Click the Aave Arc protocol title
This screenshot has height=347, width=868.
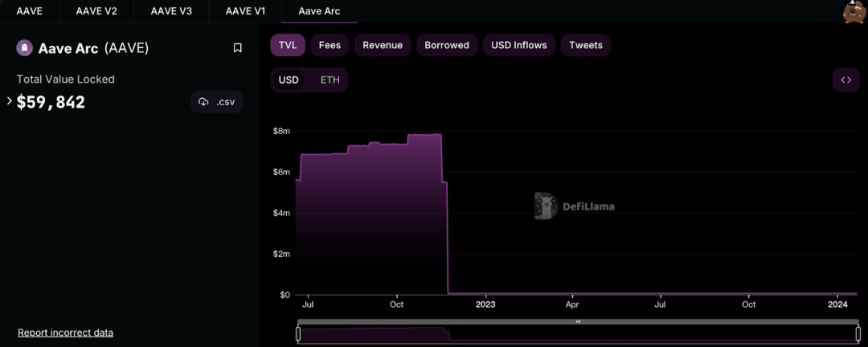point(68,48)
